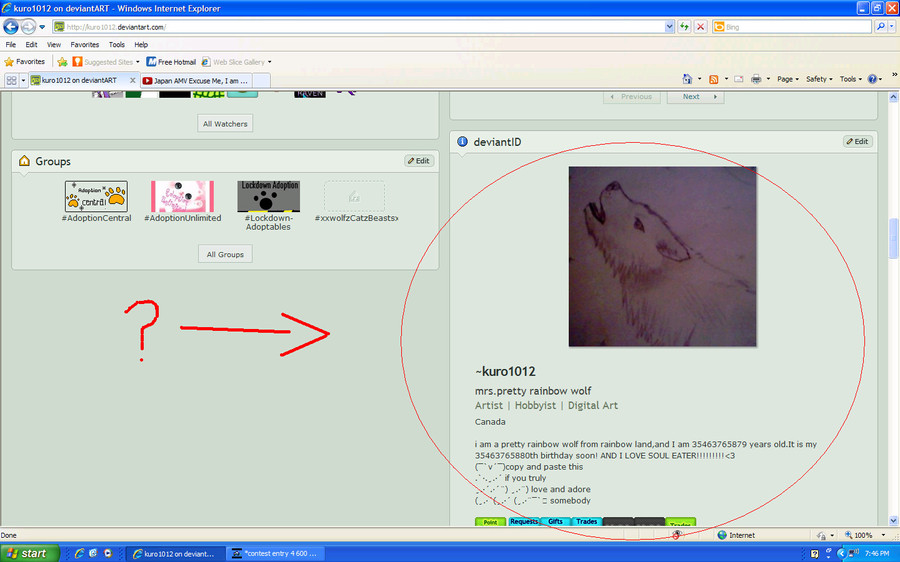900x562 pixels.
Task: Click the Next pagination button
Action: [696, 96]
